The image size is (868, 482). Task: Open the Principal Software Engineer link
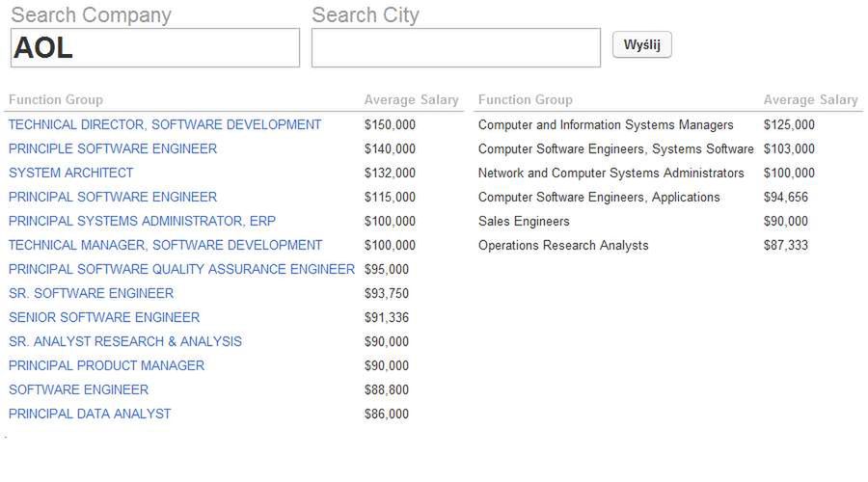pos(113,197)
